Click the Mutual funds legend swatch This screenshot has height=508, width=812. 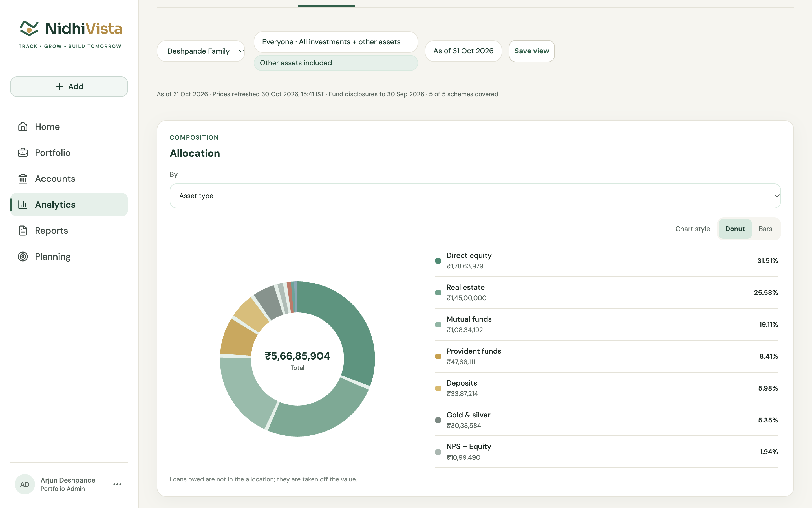pos(438,325)
